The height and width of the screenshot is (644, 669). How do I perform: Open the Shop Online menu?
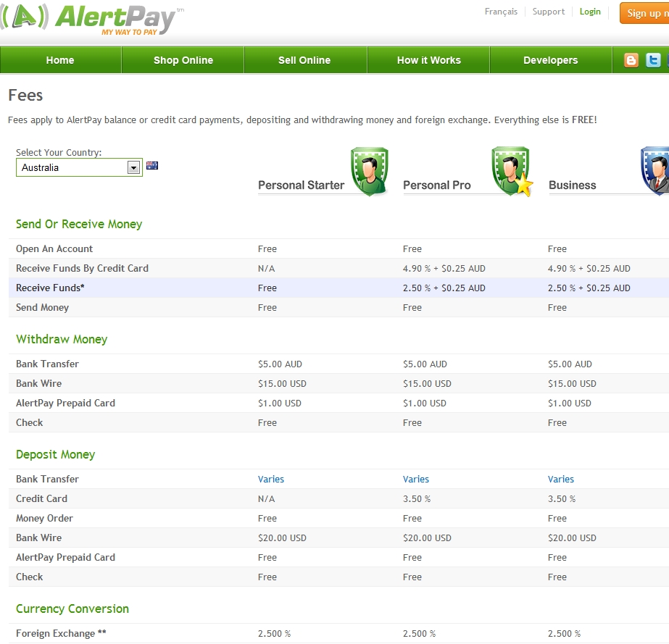click(183, 60)
